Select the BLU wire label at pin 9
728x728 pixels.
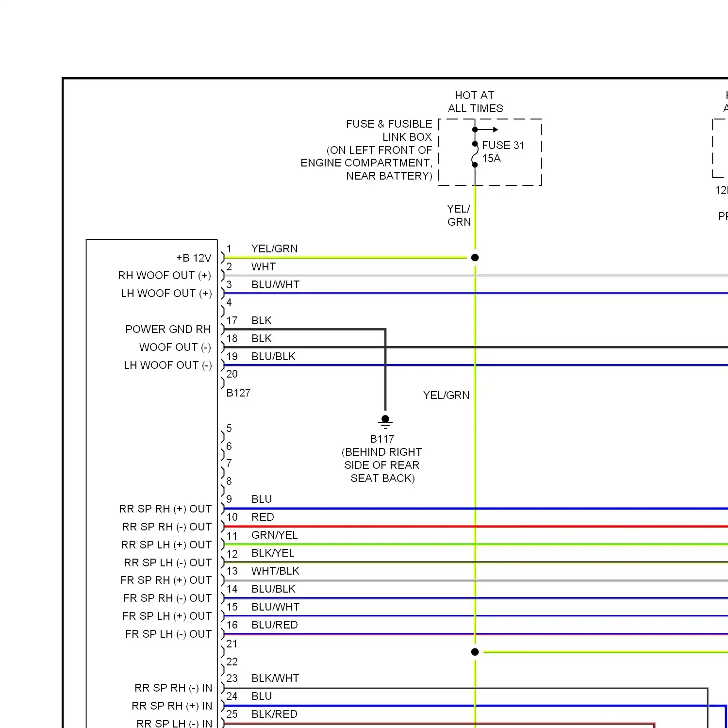point(262,499)
